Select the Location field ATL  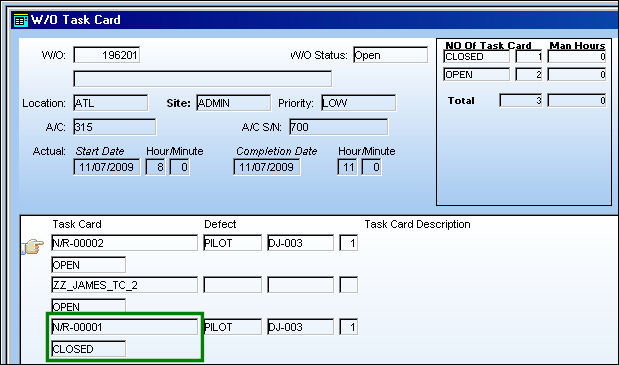[x=111, y=103]
